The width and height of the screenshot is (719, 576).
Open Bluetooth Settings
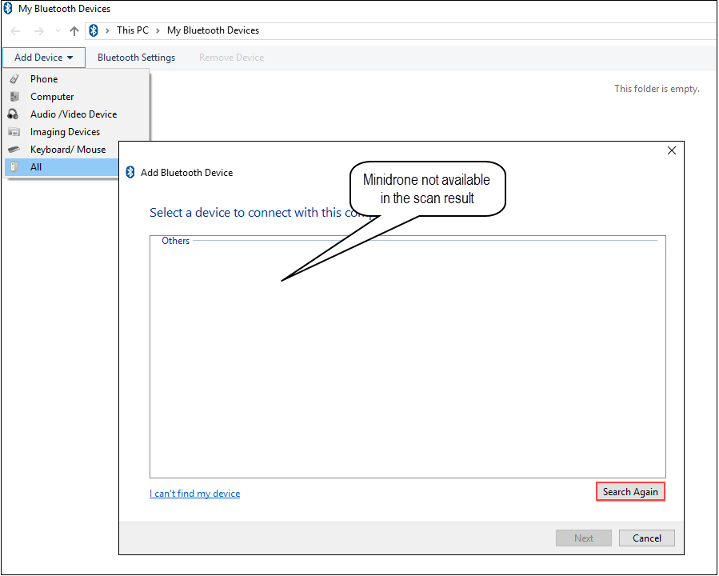coord(136,58)
